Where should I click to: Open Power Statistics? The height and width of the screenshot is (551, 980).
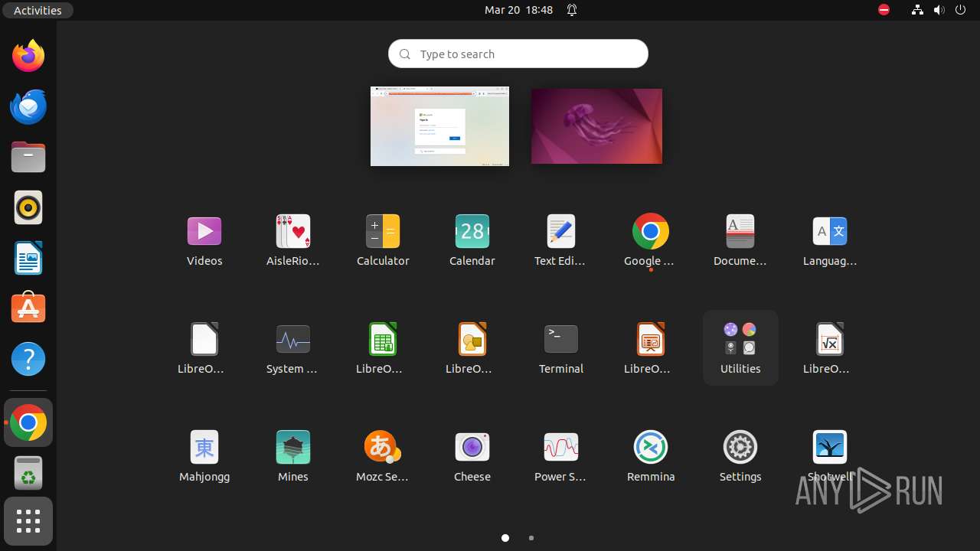(561, 456)
